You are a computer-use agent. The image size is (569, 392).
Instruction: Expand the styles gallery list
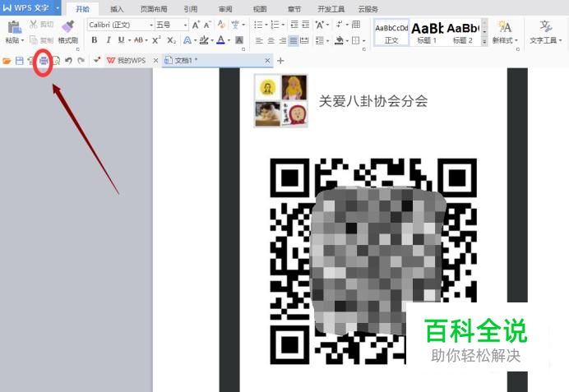click(484, 42)
